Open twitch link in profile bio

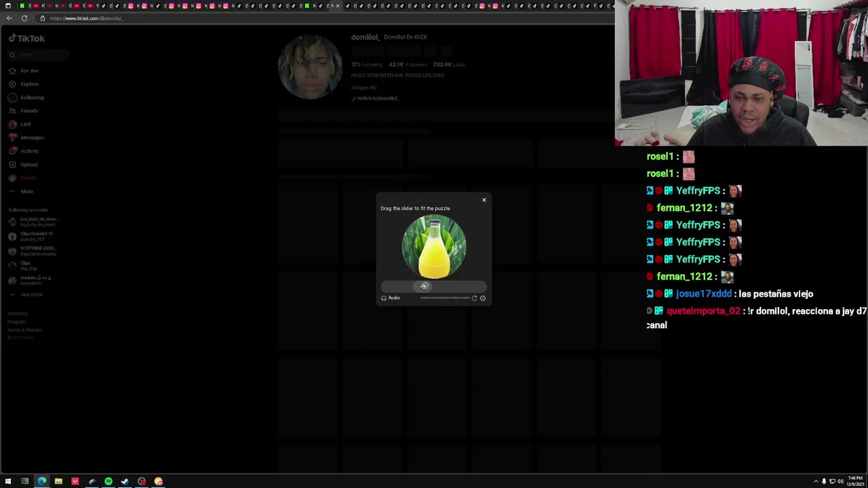[375, 98]
